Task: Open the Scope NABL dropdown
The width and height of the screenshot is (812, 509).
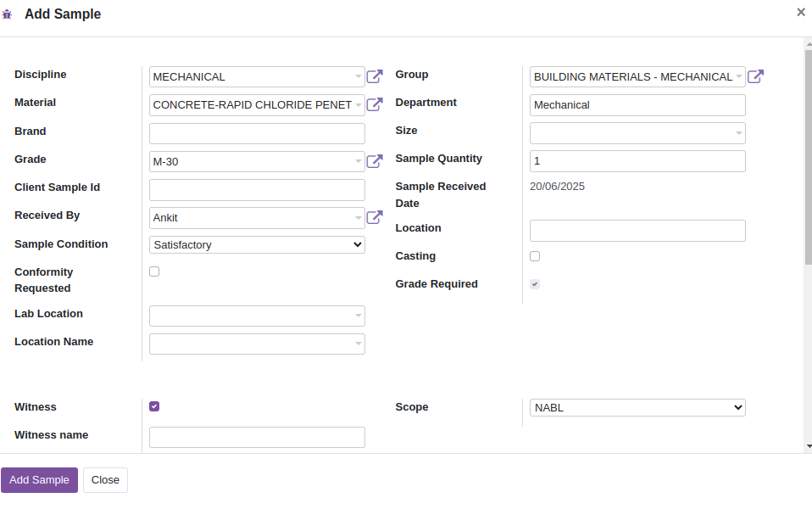Action: pos(637,407)
